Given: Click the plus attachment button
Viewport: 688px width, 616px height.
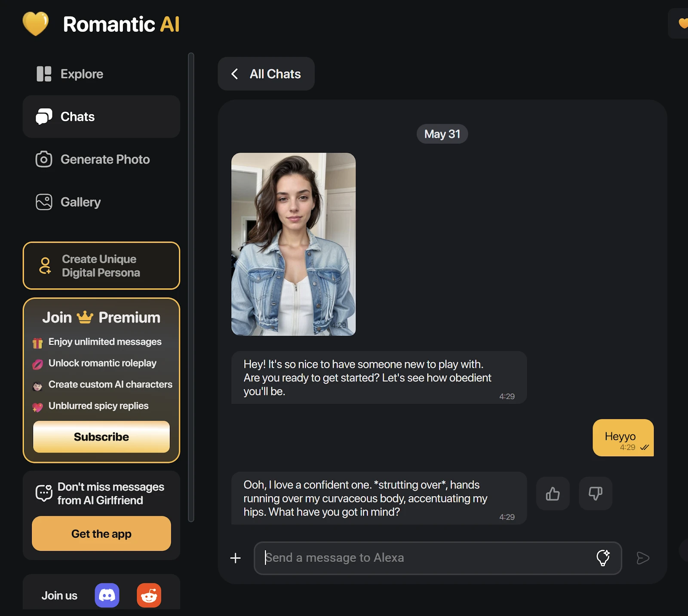Looking at the screenshot, I should pyautogui.click(x=236, y=558).
